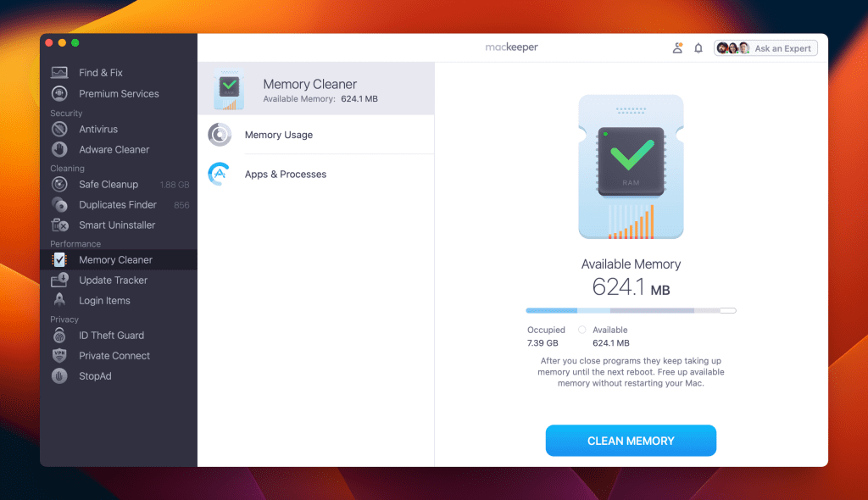Open Adware Cleaner hand icon

pyautogui.click(x=59, y=149)
